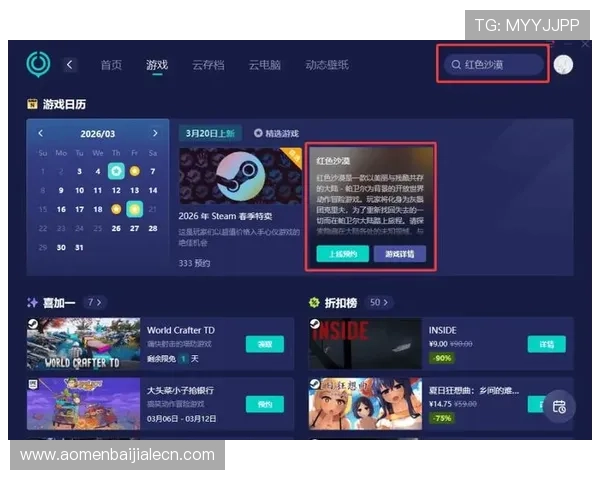Open the 动态壁纸 tab

pyautogui.click(x=327, y=65)
